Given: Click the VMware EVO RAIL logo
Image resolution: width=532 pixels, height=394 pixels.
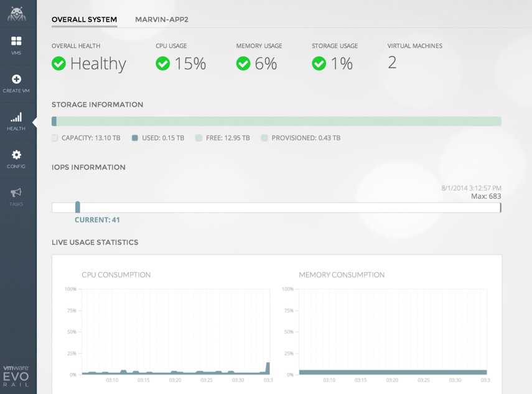Looking at the screenshot, I should 16,376.
